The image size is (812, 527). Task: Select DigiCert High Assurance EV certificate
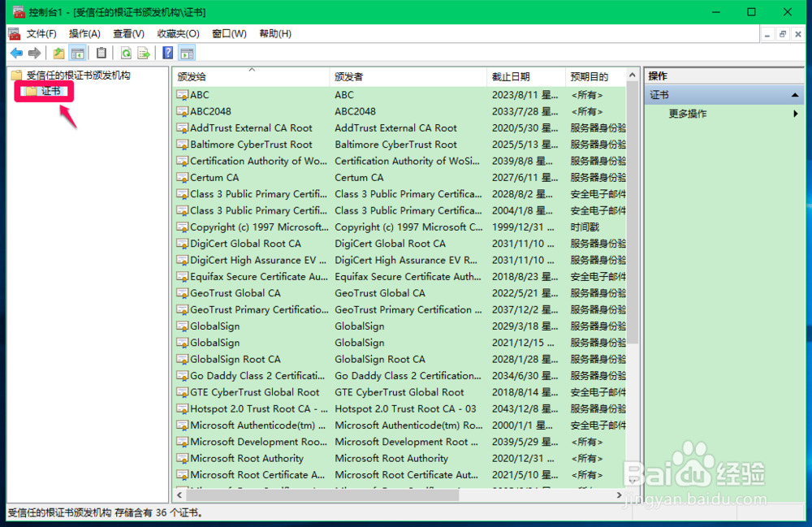(x=400, y=260)
